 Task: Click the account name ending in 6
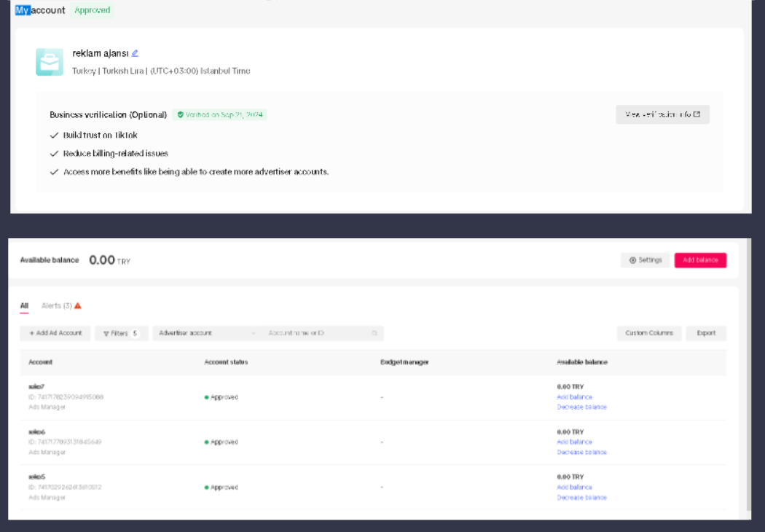click(x=36, y=432)
